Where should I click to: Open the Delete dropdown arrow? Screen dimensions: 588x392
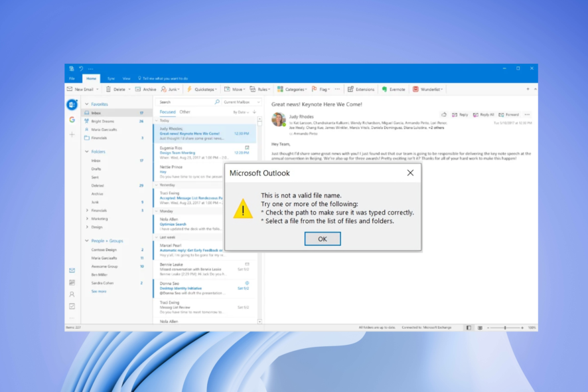pos(129,90)
